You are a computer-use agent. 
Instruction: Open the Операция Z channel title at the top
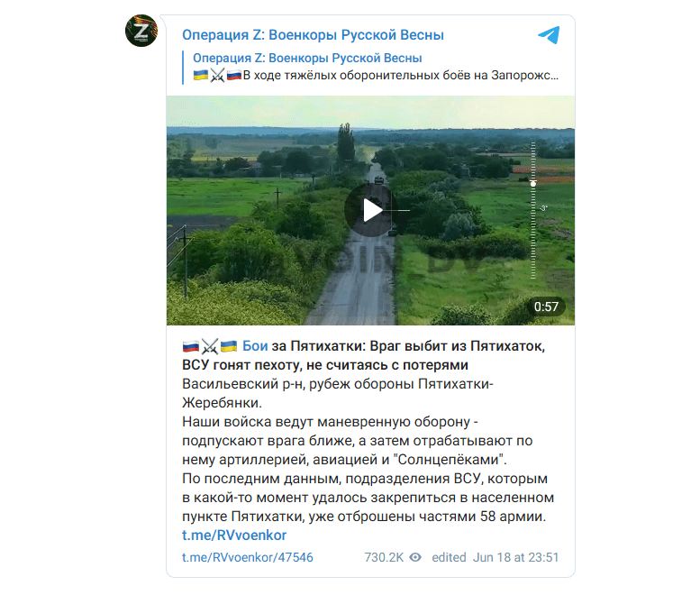[x=313, y=35]
